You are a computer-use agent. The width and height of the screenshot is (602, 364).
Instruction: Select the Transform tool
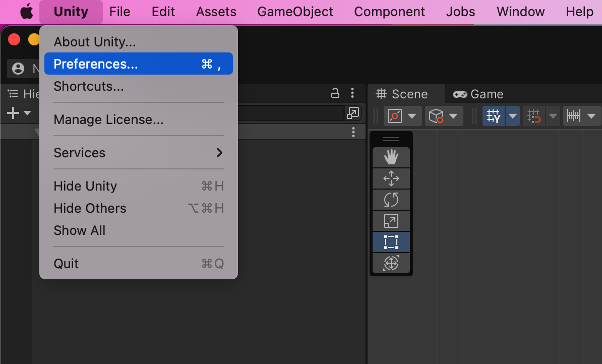391,263
